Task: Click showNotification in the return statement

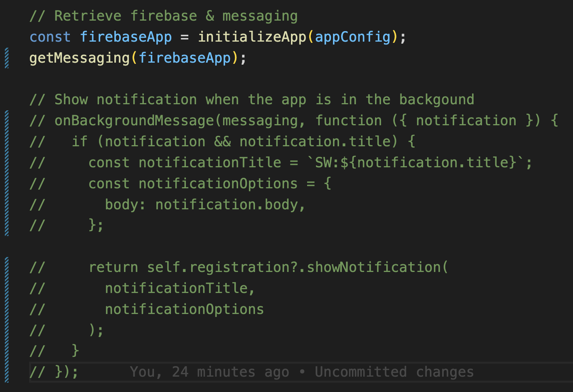Action: [x=374, y=268]
